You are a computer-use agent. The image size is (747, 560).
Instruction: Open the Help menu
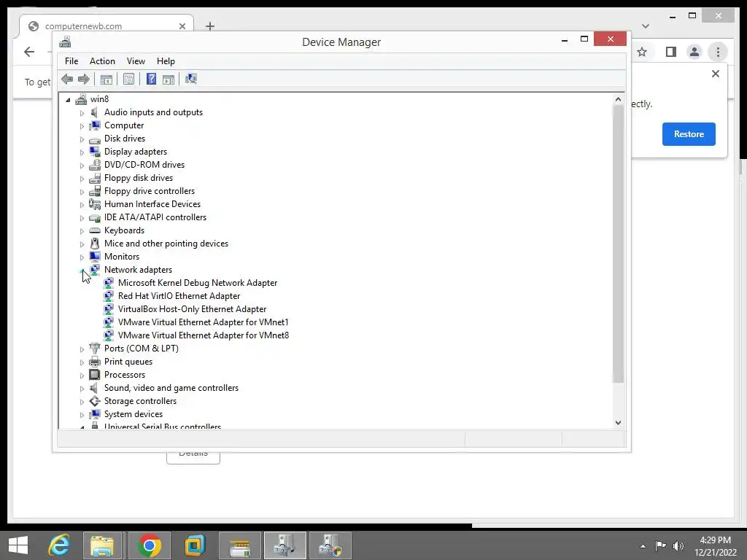[166, 61]
